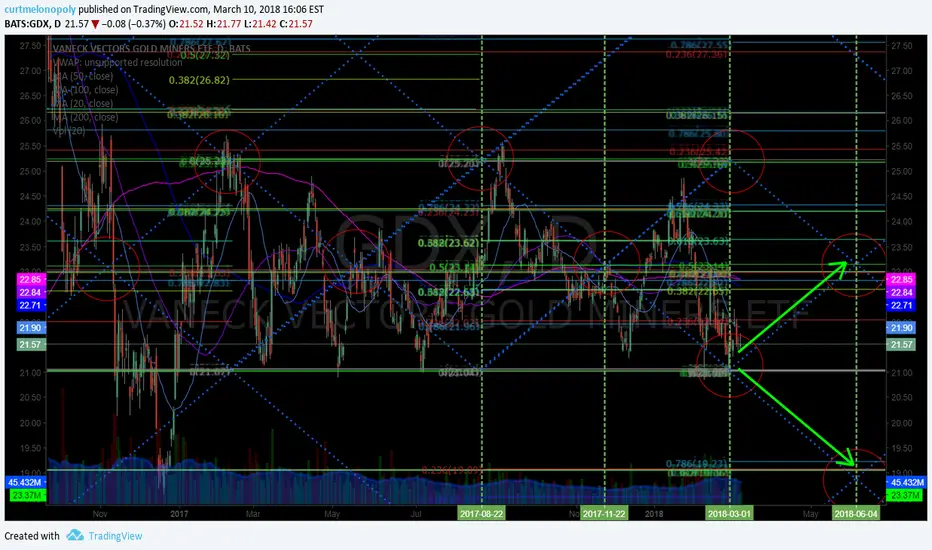This screenshot has height=550, width=932.
Task: Click the MA (100, close) indicator legend
Action: click(x=85, y=90)
